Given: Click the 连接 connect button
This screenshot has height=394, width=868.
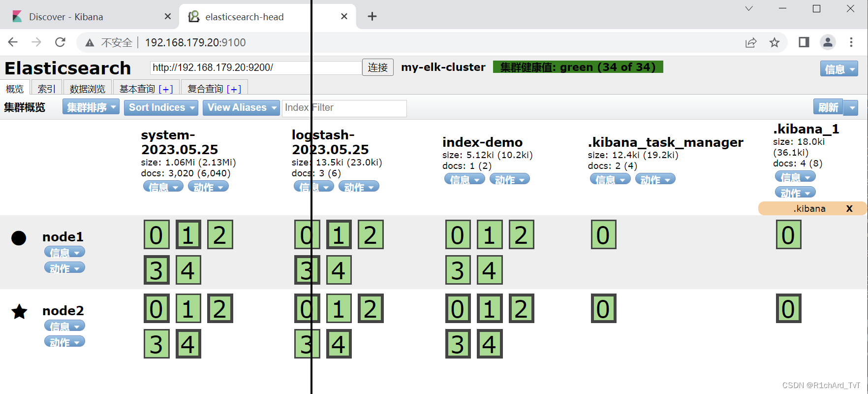Looking at the screenshot, I should 378,67.
